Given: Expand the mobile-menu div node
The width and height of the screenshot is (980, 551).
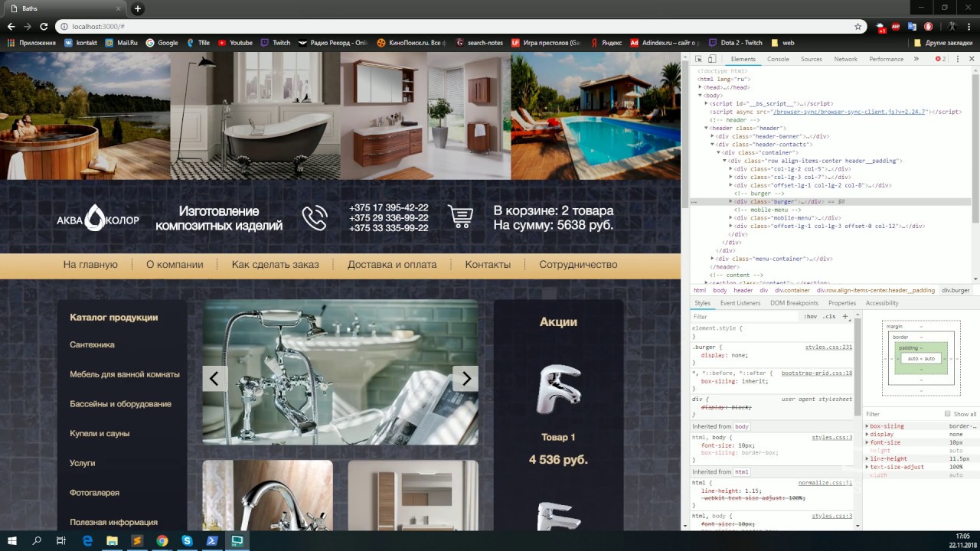Looking at the screenshot, I should [730, 218].
